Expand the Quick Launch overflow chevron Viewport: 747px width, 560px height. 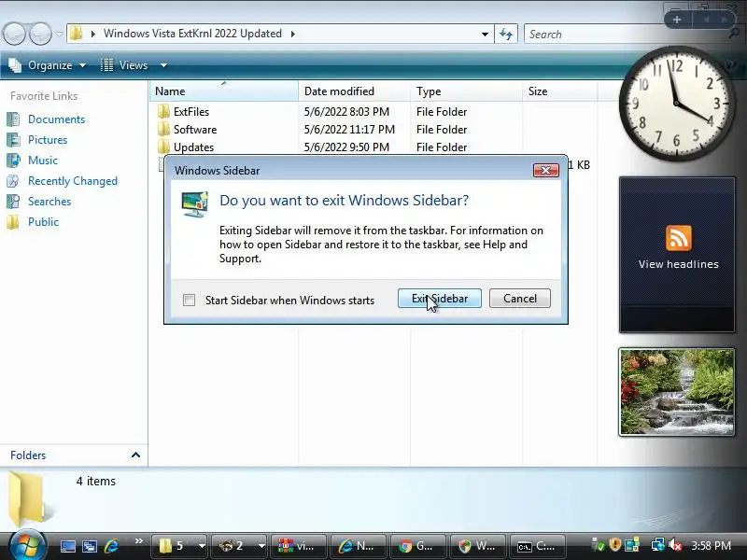pos(138,541)
